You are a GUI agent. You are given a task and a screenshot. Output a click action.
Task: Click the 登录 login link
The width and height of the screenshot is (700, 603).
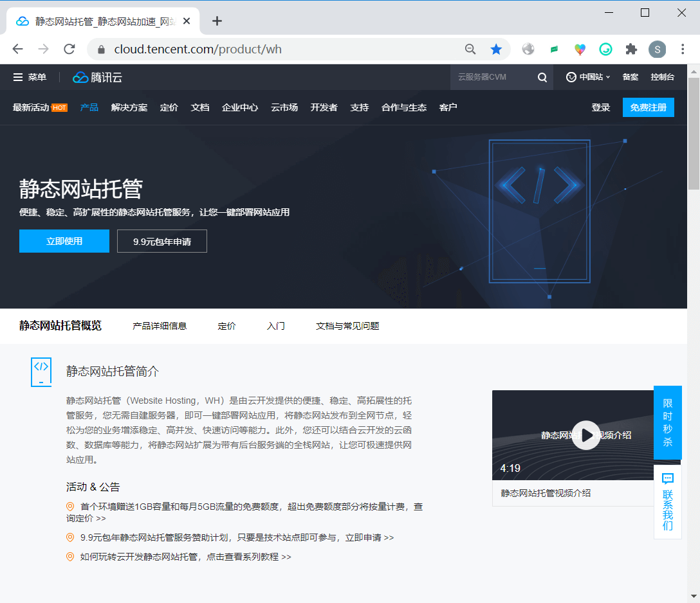[x=600, y=107]
